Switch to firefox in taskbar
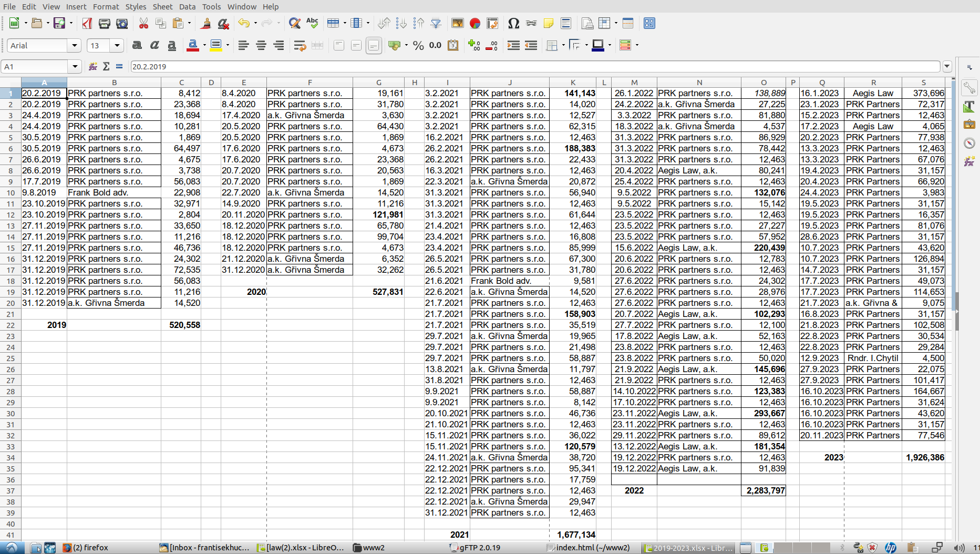Viewport: 980px width, 554px height. point(86,548)
